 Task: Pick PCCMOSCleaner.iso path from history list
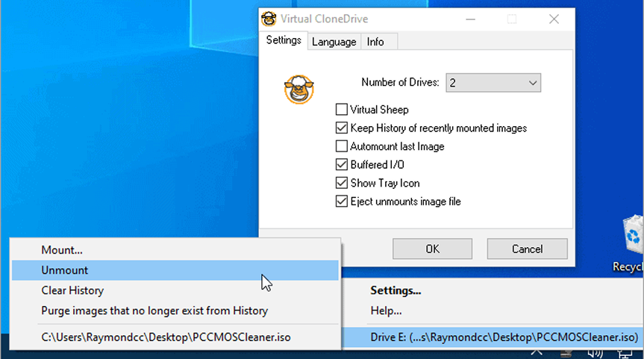pos(175,337)
